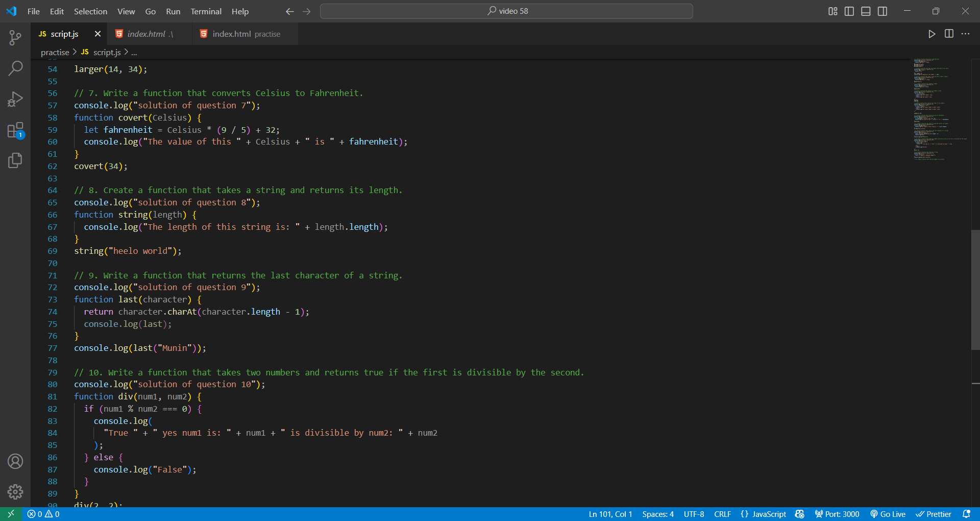Screen dimensions: 980x521
Task: Click script.js in breadcrumb
Action: (101, 52)
